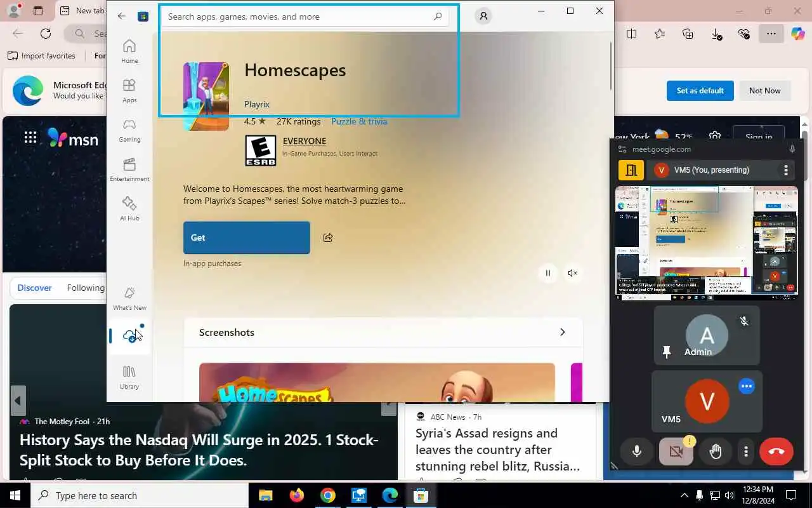
Task: Open Meet more options at bottom
Action: pos(746,451)
